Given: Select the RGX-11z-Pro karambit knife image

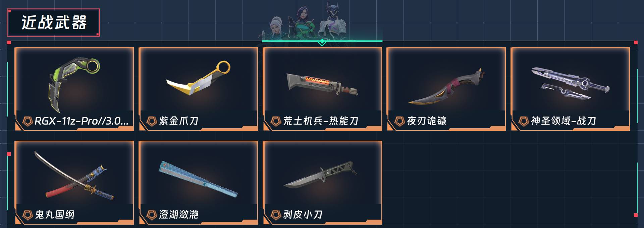Looking at the screenshot, I should 74,84.
